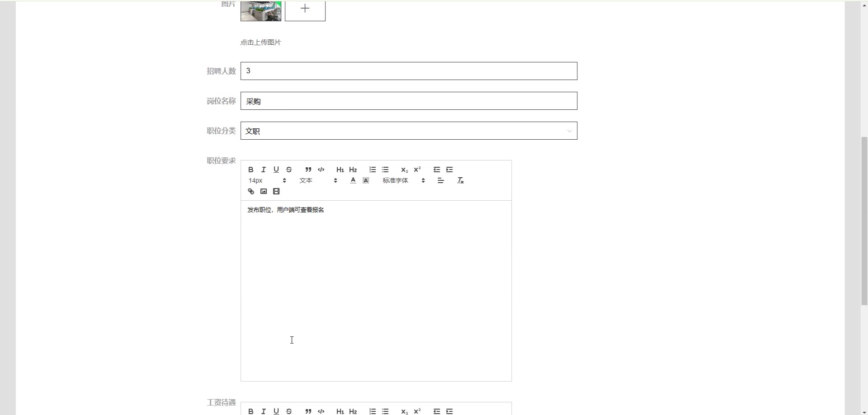Apply subscript in the 工资待遇 editor

(405, 411)
